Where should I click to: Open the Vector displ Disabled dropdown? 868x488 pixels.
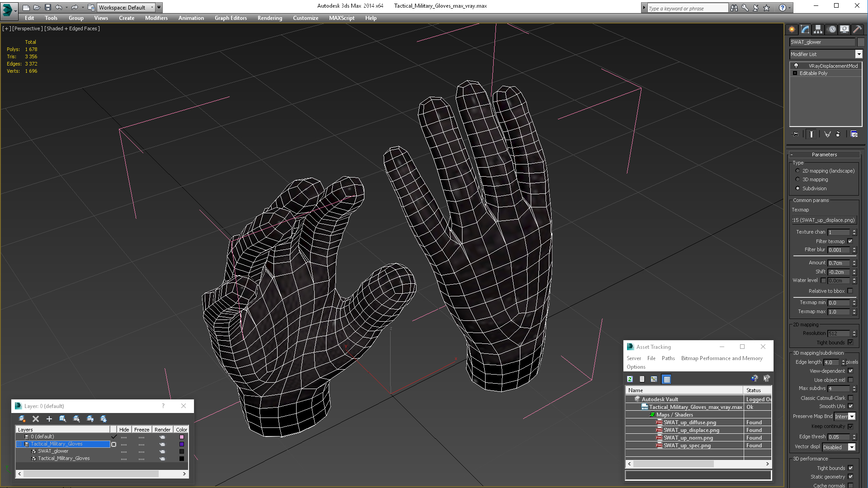coord(851,447)
